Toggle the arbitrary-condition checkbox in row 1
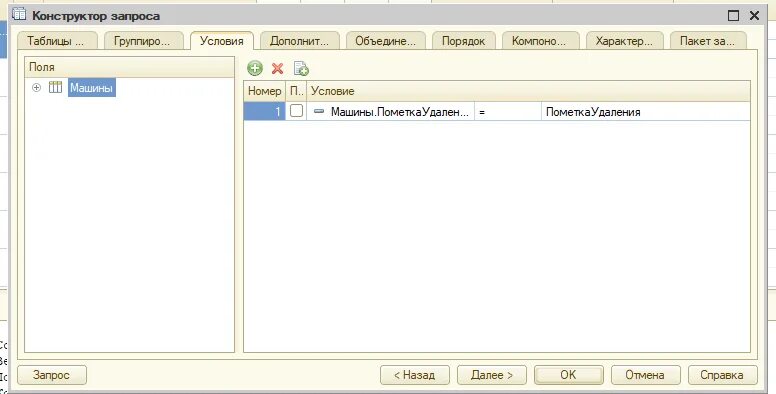The width and height of the screenshot is (776, 394). [296, 111]
